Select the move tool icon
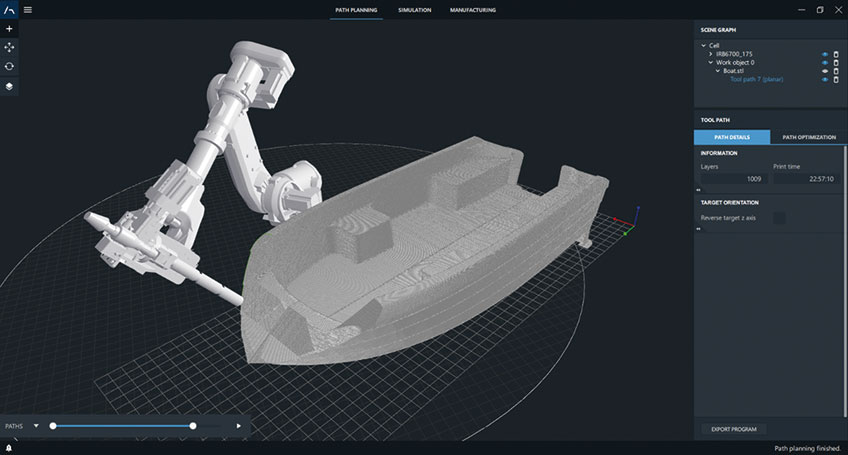 pos(9,47)
